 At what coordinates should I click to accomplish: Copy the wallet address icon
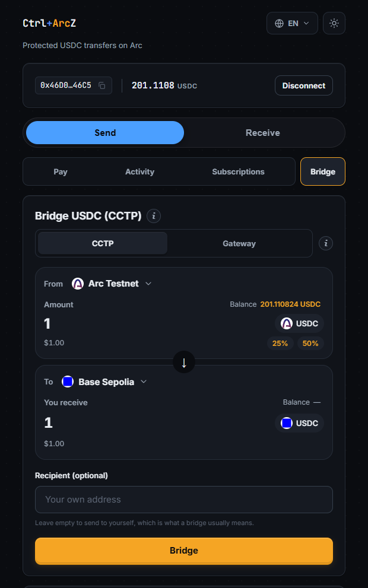click(101, 85)
